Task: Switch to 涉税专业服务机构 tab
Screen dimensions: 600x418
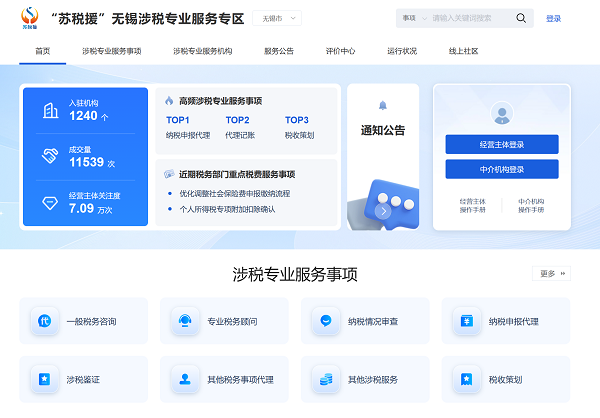Action: tap(202, 51)
